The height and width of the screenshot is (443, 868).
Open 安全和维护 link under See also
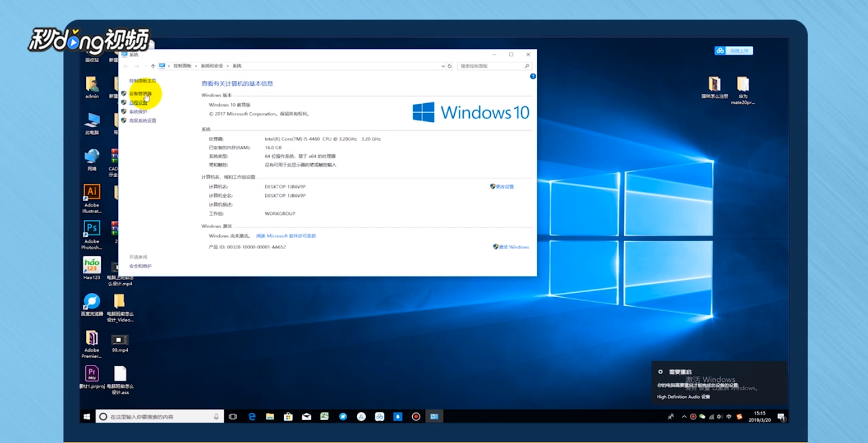(140, 266)
